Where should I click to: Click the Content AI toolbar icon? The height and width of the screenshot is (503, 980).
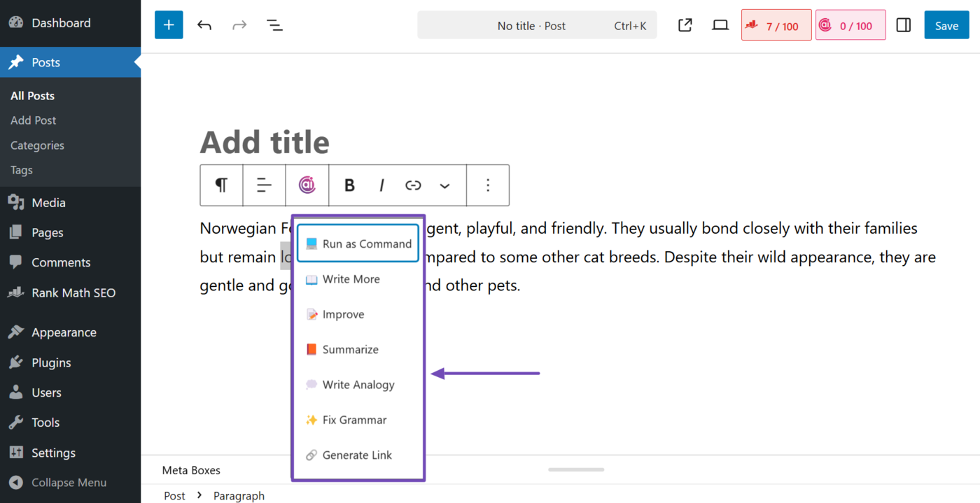307,185
